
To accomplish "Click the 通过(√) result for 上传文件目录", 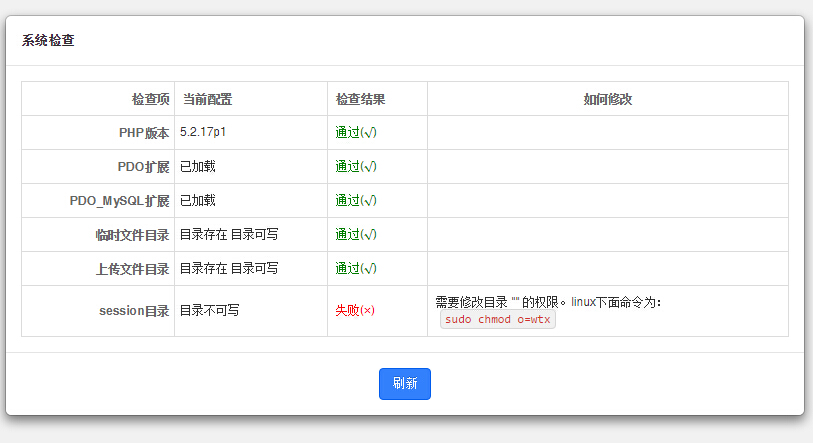I will point(356,269).
